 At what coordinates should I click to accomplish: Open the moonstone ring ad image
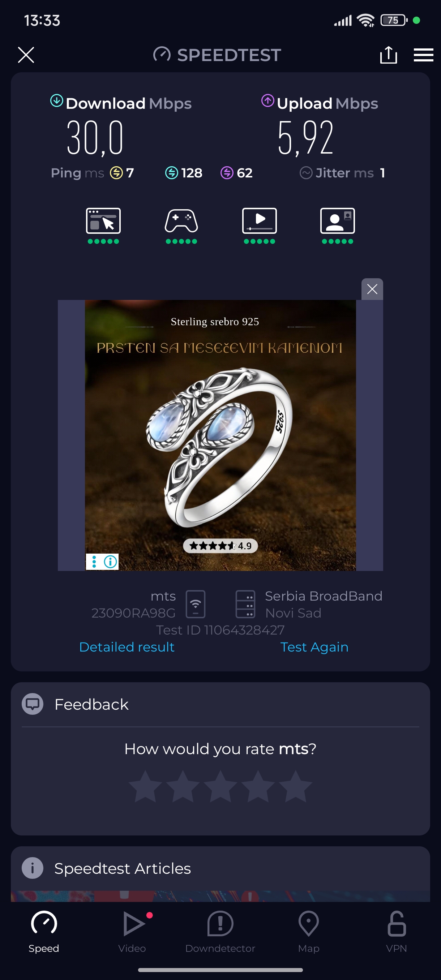coord(220,435)
